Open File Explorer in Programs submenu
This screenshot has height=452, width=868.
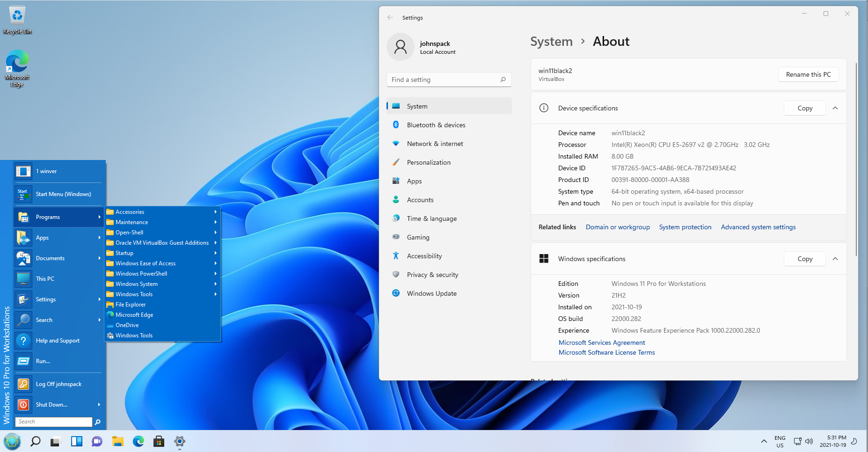click(162, 305)
